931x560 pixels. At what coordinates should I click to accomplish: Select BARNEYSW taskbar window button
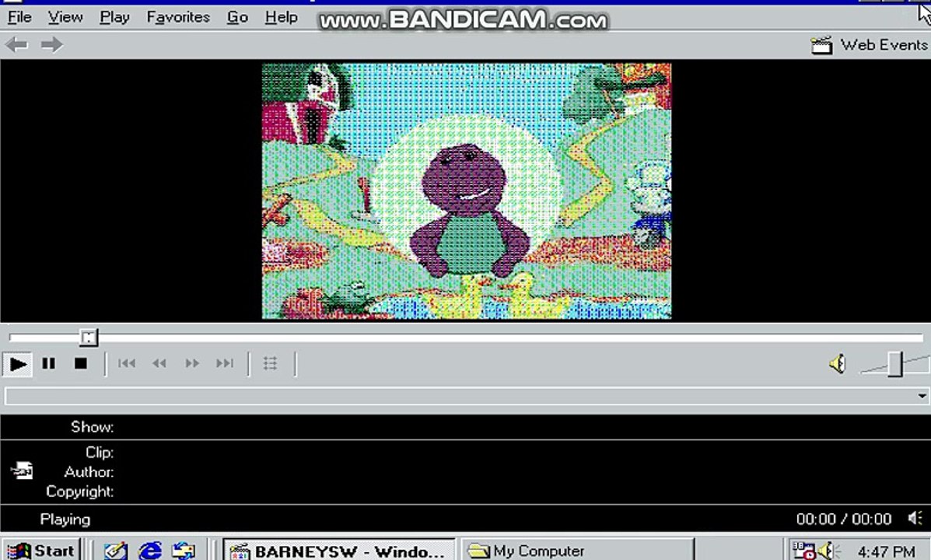coord(339,551)
